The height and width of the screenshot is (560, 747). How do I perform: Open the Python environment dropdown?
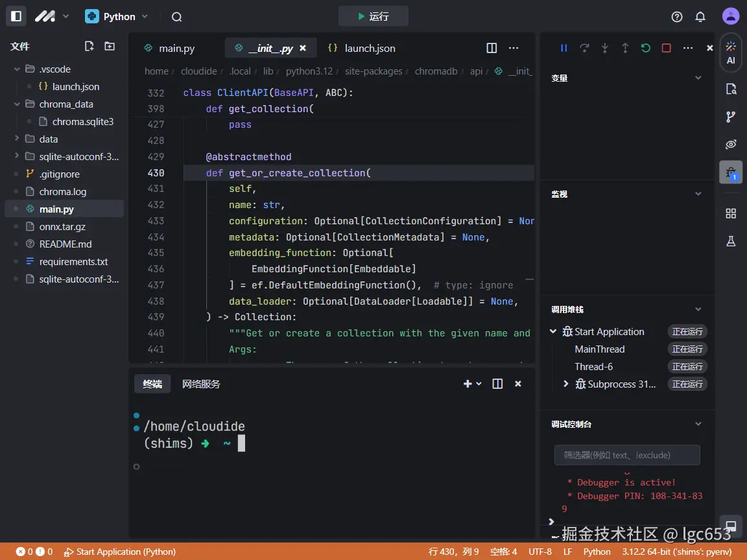tap(117, 16)
